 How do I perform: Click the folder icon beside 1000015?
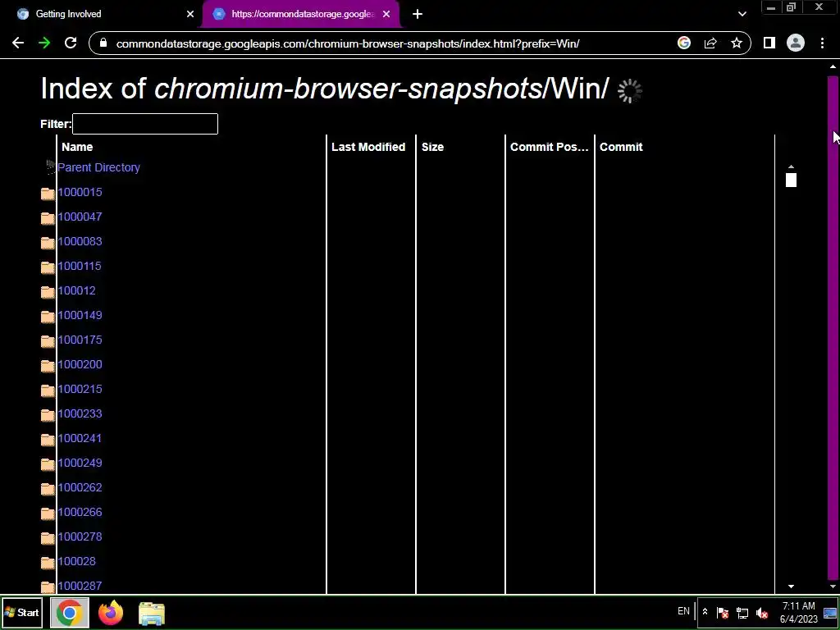click(x=48, y=194)
